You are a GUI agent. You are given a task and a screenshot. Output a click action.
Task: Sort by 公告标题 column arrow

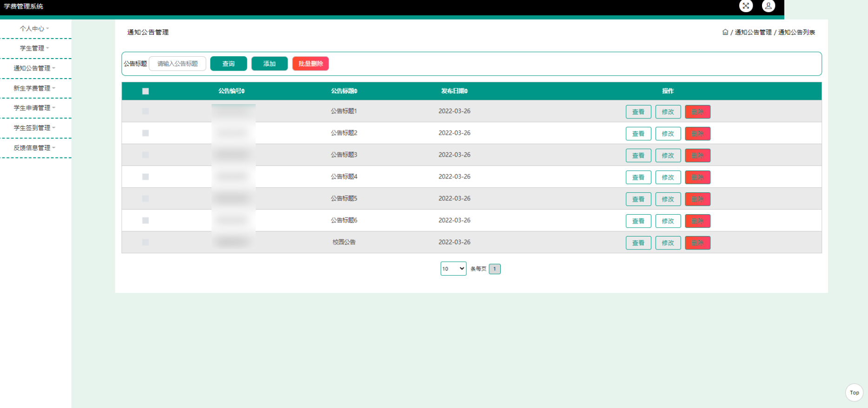(356, 91)
